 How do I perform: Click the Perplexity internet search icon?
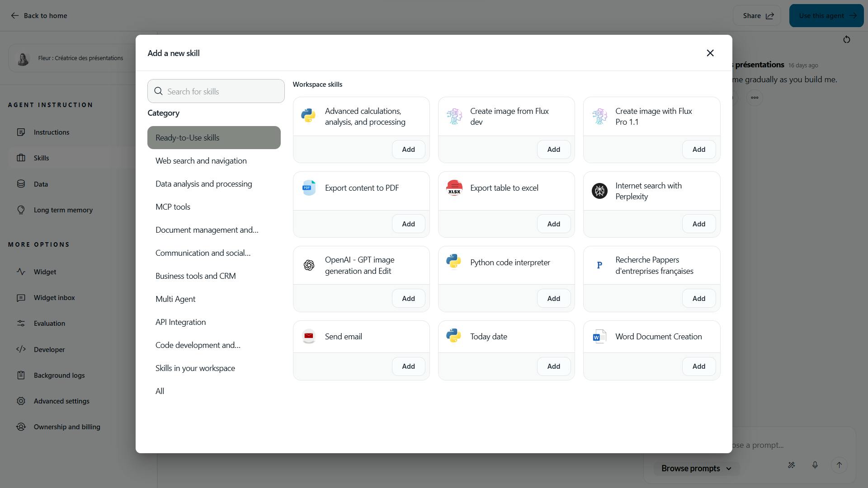tap(599, 191)
